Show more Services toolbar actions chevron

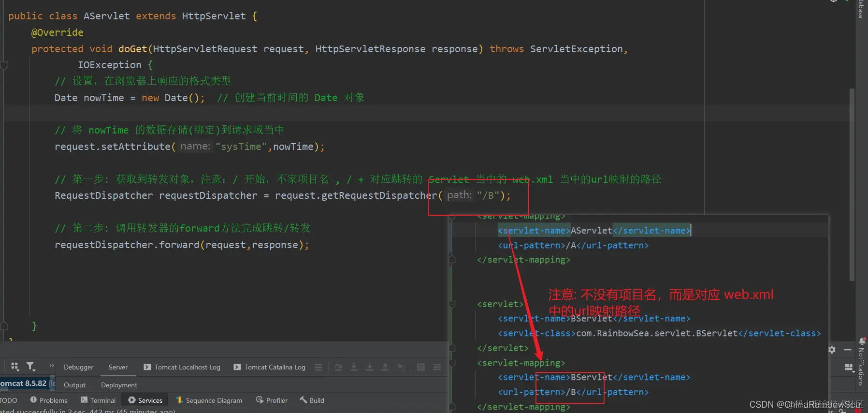point(52,366)
